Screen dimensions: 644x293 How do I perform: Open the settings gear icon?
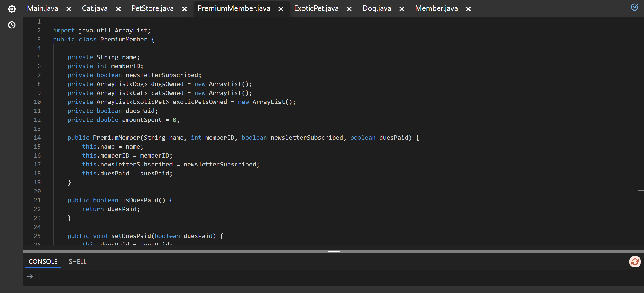(12, 9)
